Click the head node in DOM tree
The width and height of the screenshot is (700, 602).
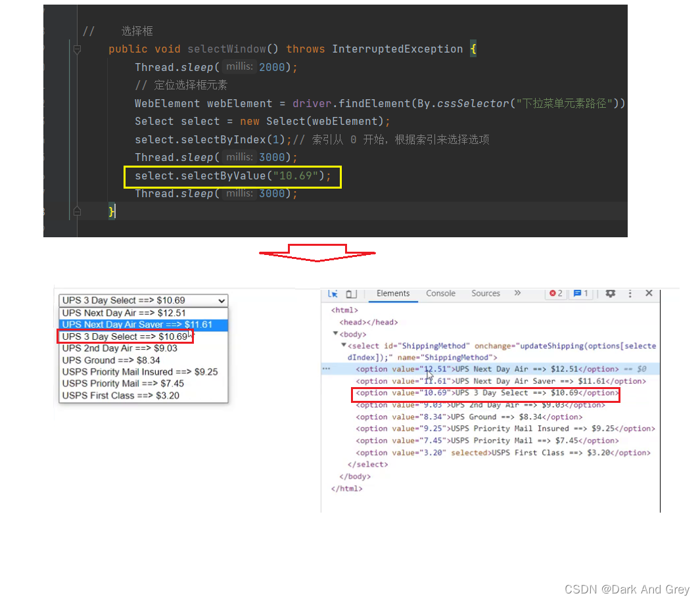[x=368, y=322]
